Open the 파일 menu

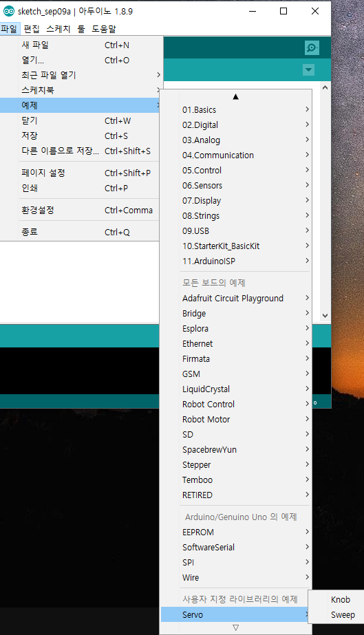tap(10, 29)
